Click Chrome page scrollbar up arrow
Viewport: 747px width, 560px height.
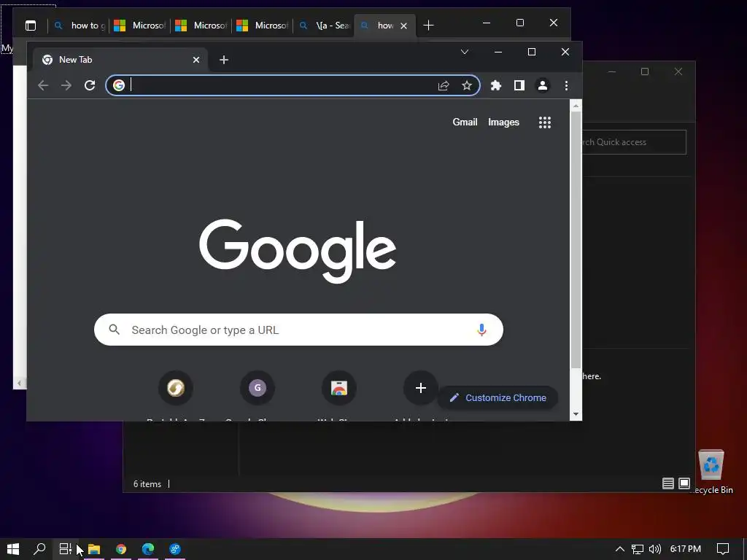coord(576,106)
